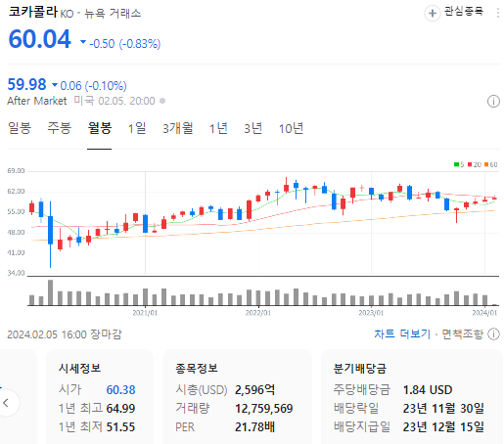504x444 pixels.
Task: Click the PER value 21.78배
Action: pos(254,427)
